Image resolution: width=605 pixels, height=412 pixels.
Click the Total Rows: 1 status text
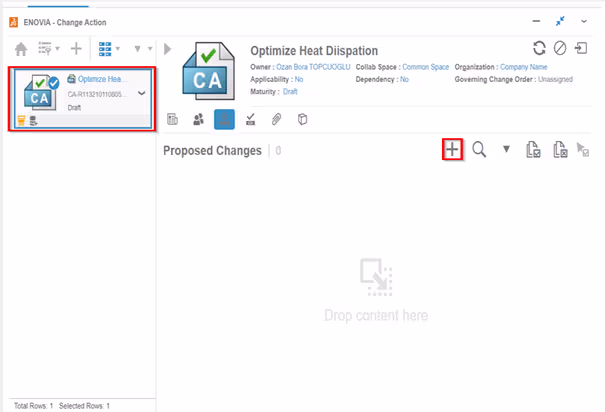34,406
